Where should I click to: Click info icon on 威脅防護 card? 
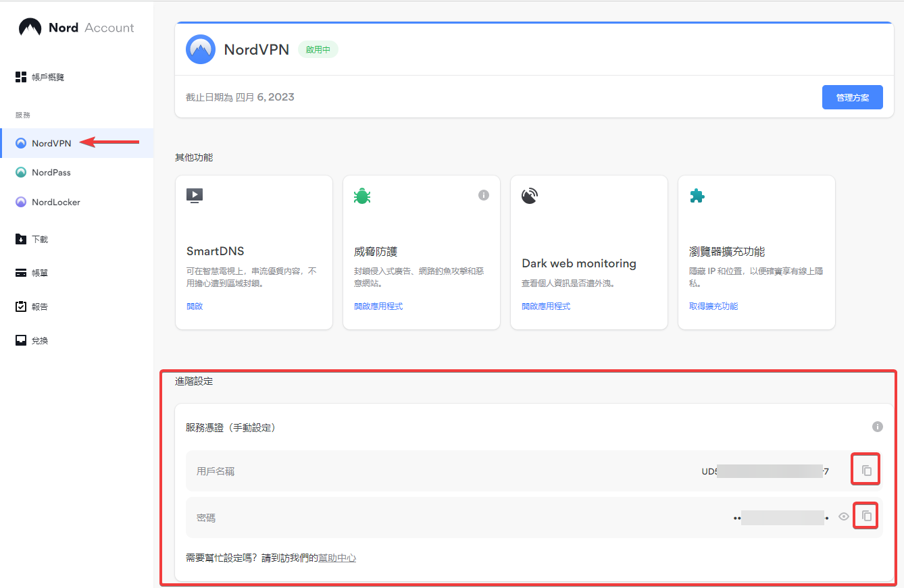click(483, 195)
